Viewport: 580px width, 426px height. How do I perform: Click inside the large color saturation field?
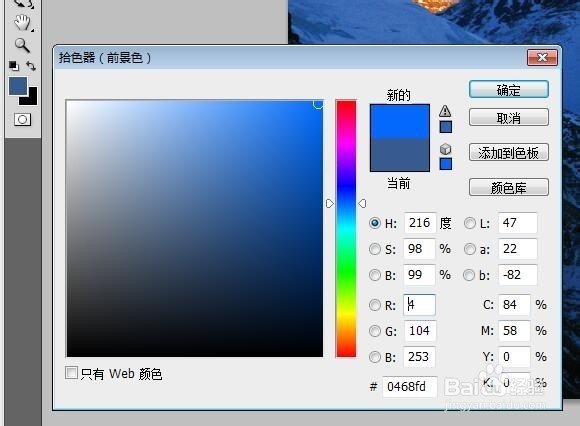tap(195, 229)
